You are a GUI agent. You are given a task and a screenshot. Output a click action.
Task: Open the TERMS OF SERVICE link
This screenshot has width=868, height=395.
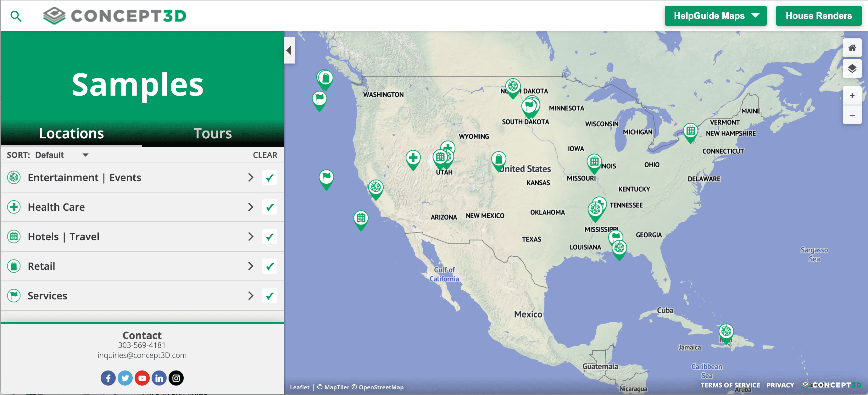pos(731,385)
